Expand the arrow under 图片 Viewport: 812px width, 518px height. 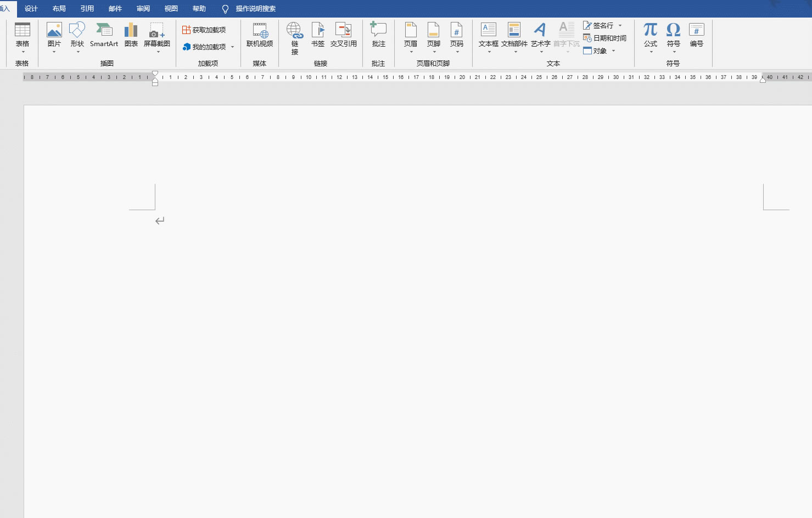pos(54,52)
